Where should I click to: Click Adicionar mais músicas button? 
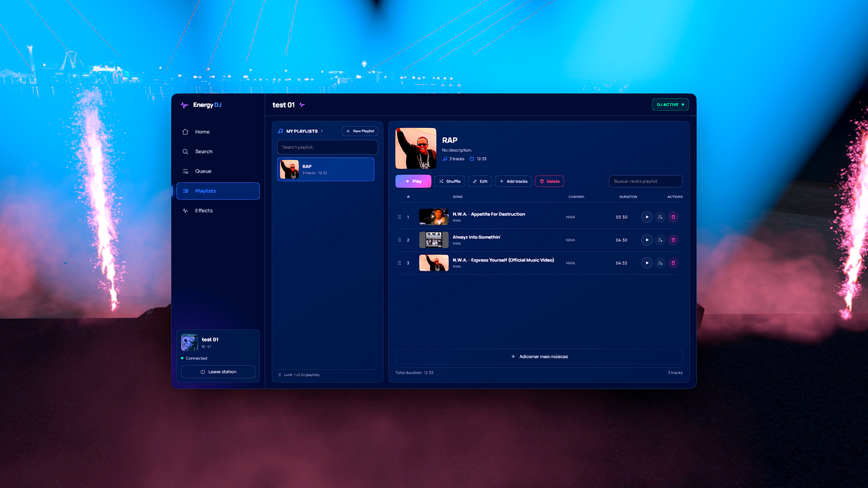pyautogui.click(x=539, y=357)
